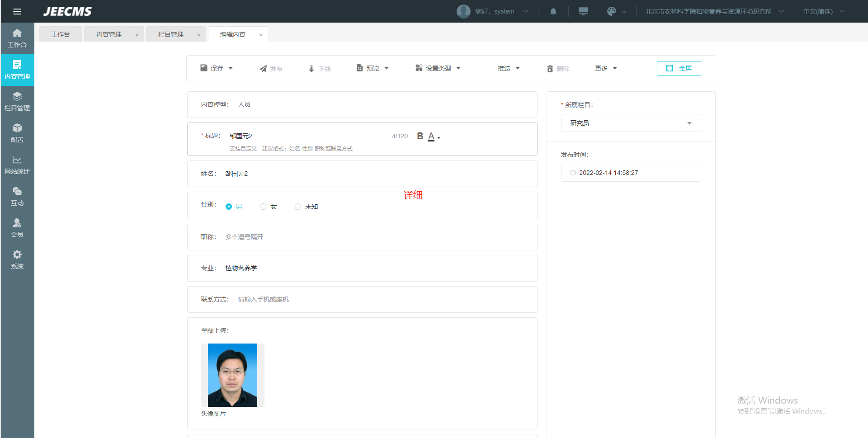868x438 pixels.
Task: Click the 保存 button
Action: (212, 68)
